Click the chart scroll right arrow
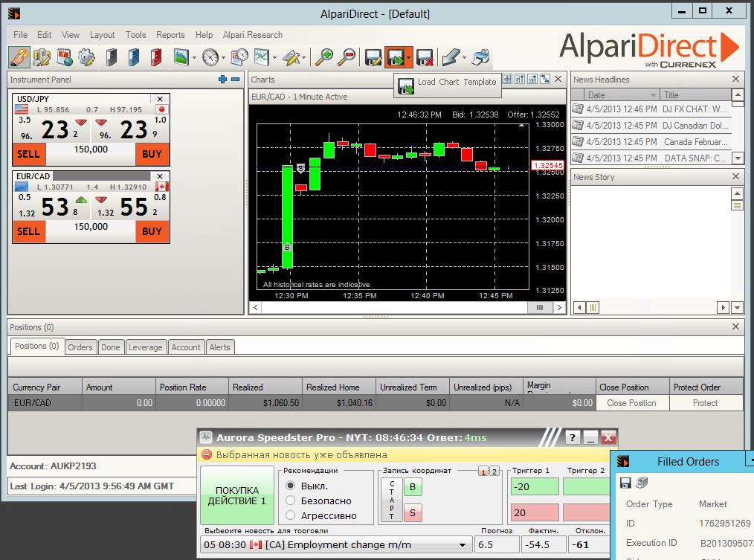Viewport: 754px width, 560px height. click(559, 307)
